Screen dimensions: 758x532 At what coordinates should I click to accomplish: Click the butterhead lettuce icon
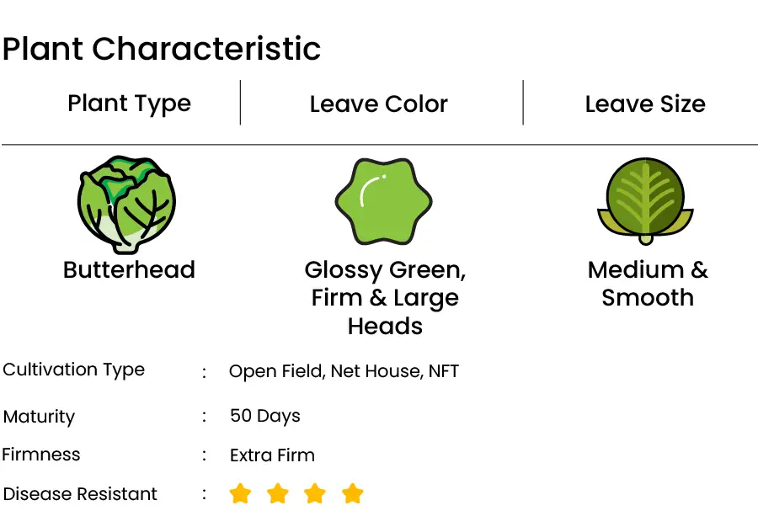(x=128, y=205)
